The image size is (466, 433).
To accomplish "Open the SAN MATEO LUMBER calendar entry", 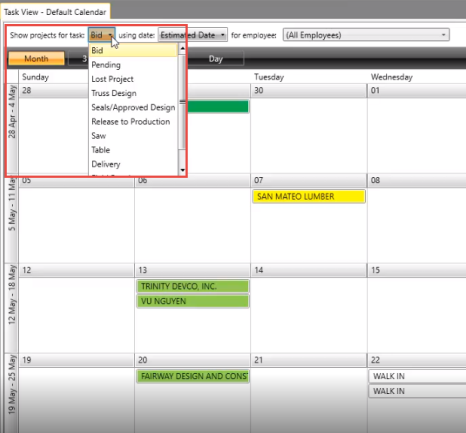I will 309,196.
